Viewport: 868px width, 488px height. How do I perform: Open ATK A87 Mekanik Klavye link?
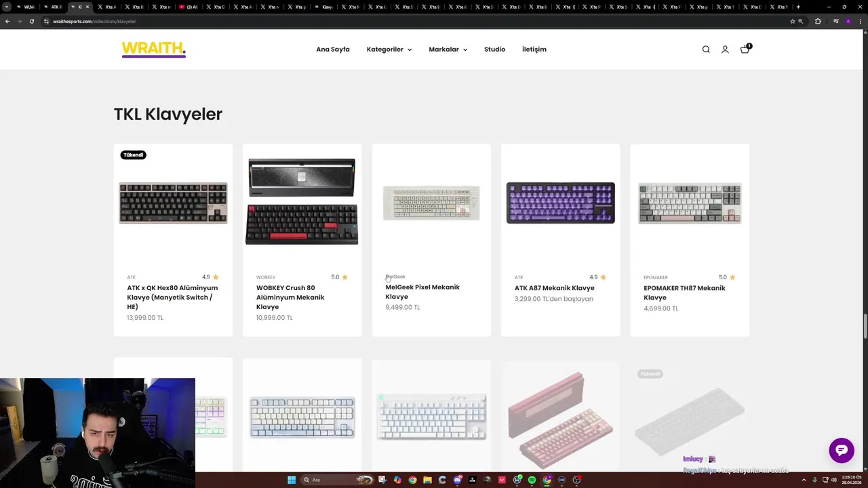(x=554, y=288)
